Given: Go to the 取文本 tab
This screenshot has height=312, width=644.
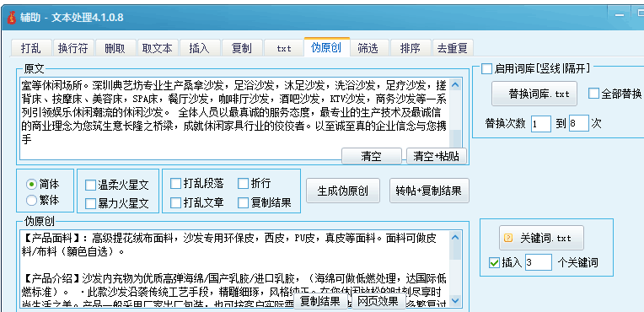Looking at the screenshot, I should (158, 48).
